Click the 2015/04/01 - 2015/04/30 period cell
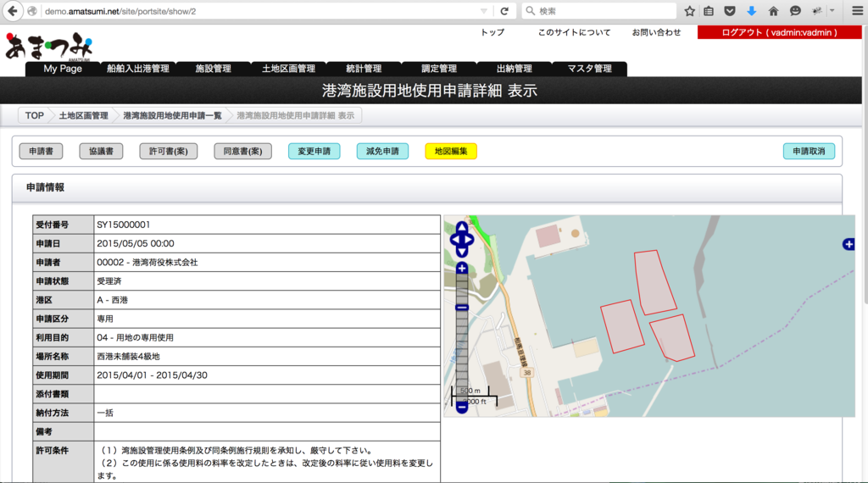The width and height of the screenshot is (868, 483). pyautogui.click(x=267, y=375)
